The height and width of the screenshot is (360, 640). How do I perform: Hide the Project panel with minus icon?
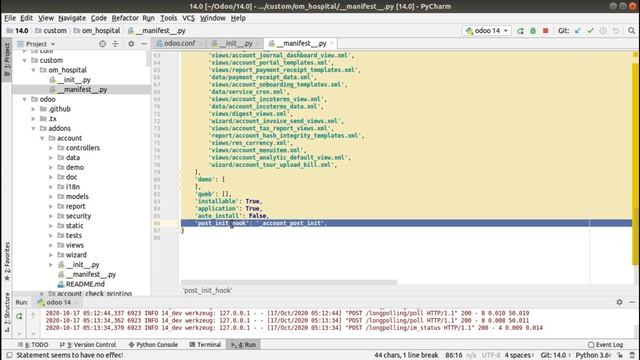(x=144, y=44)
